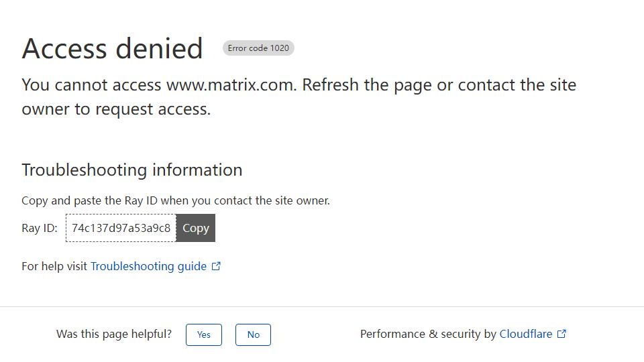
Task: Click the 'Was this page helpful?' text
Action: tap(114, 334)
